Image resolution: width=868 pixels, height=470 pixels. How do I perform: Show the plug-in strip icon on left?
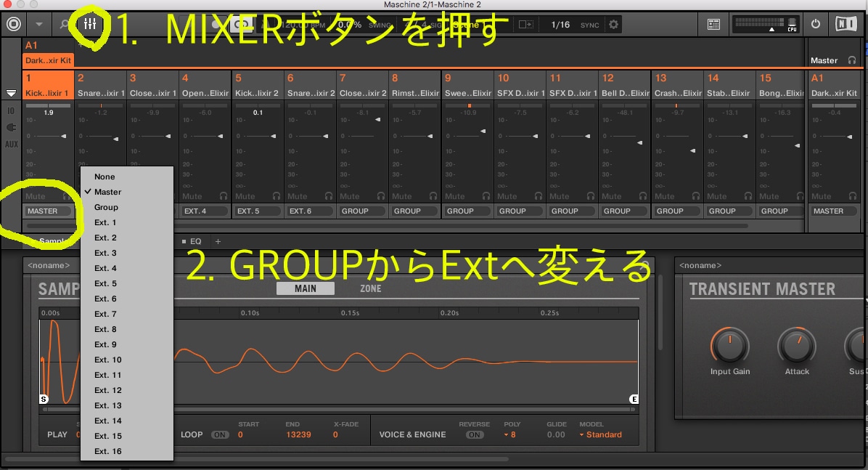coord(11,127)
